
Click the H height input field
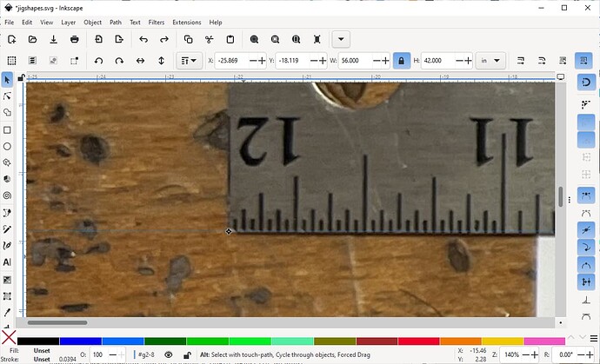(x=437, y=61)
